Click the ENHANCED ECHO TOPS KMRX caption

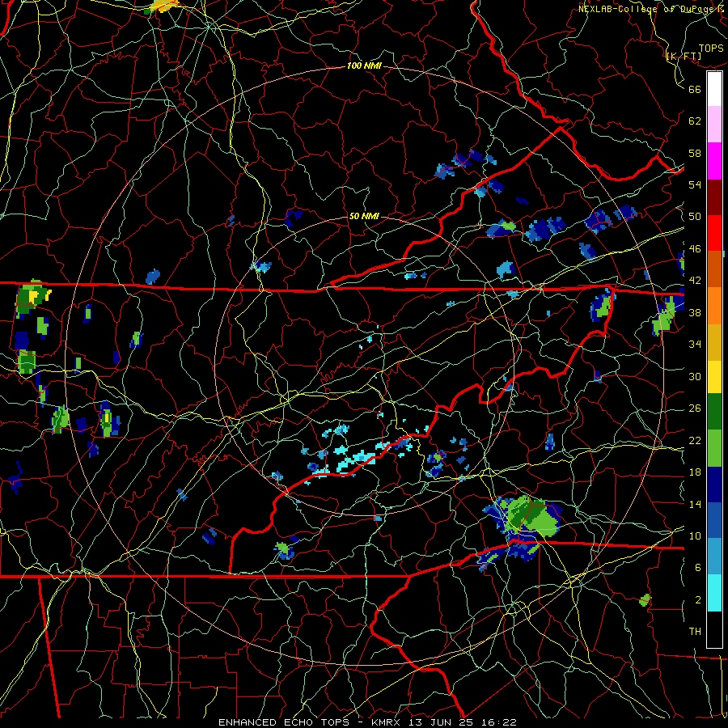coord(367,722)
